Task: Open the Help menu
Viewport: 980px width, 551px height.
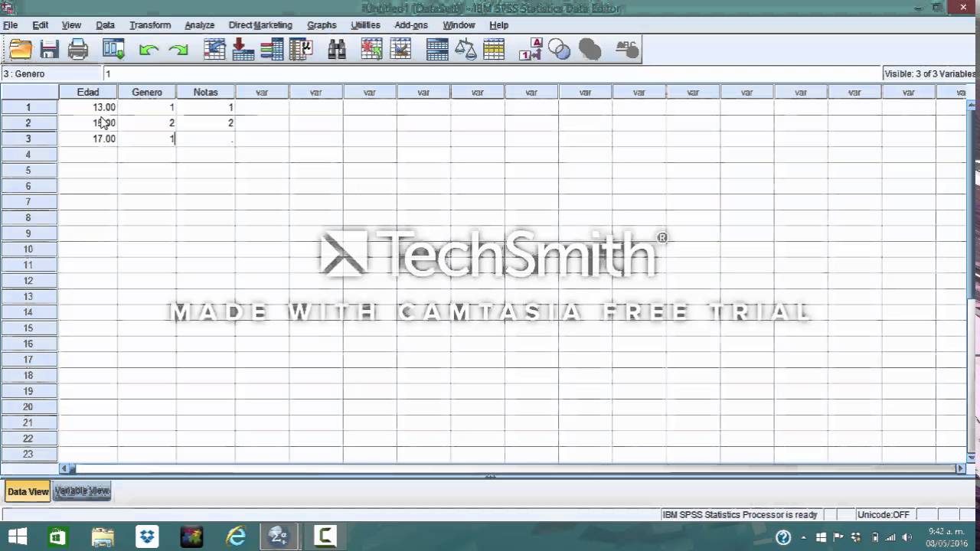Action: [498, 25]
